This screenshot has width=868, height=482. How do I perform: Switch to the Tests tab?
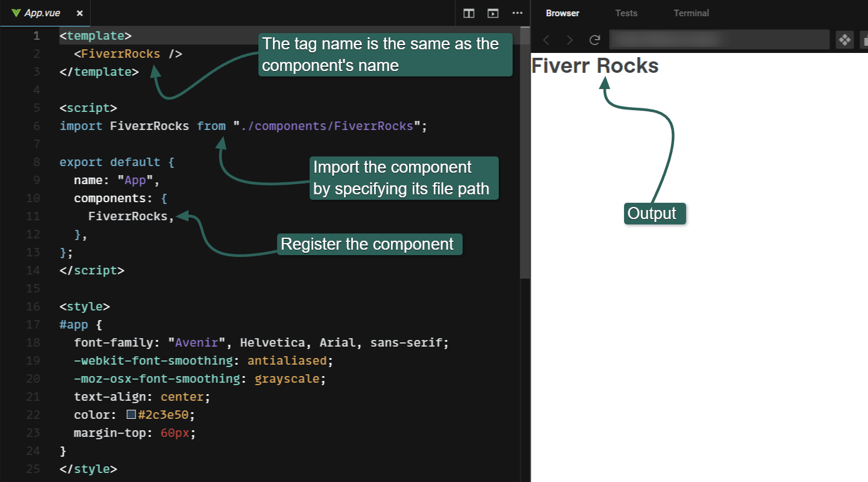point(626,13)
